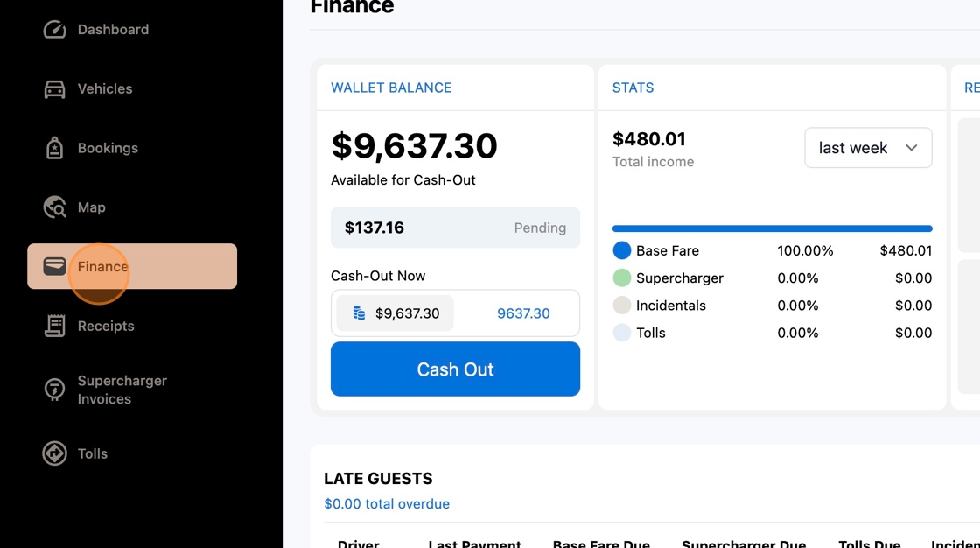Open the Wallet Balance panel header
Screen dimensions: 980x548
(391, 88)
